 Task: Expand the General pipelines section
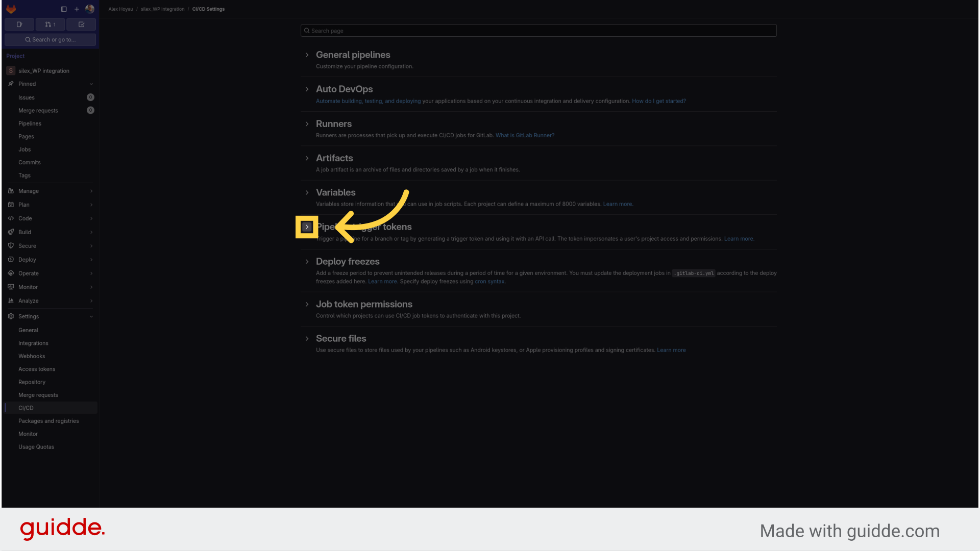coord(307,55)
